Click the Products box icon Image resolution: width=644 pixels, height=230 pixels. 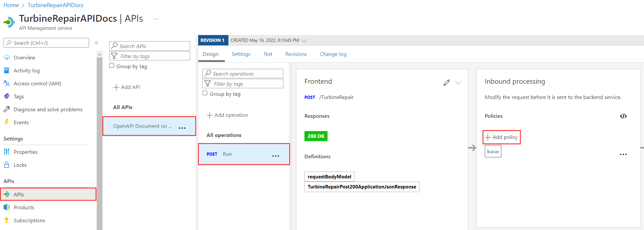tap(6, 207)
